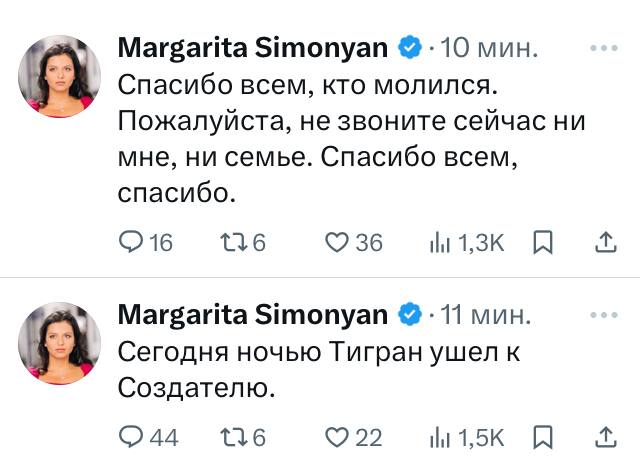Retweet the "Спасибо всем" tweet

click(x=232, y=242)
